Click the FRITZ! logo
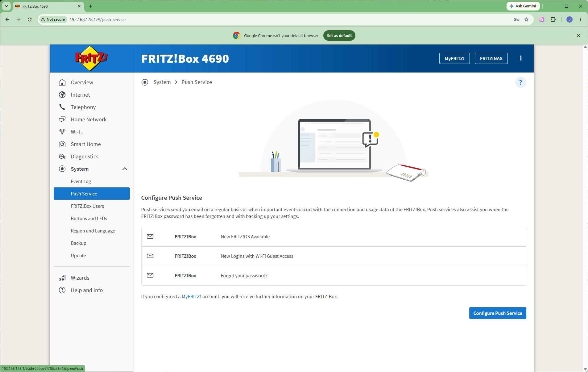Viewport: 588px width, 372px height. tap(91, 58)
